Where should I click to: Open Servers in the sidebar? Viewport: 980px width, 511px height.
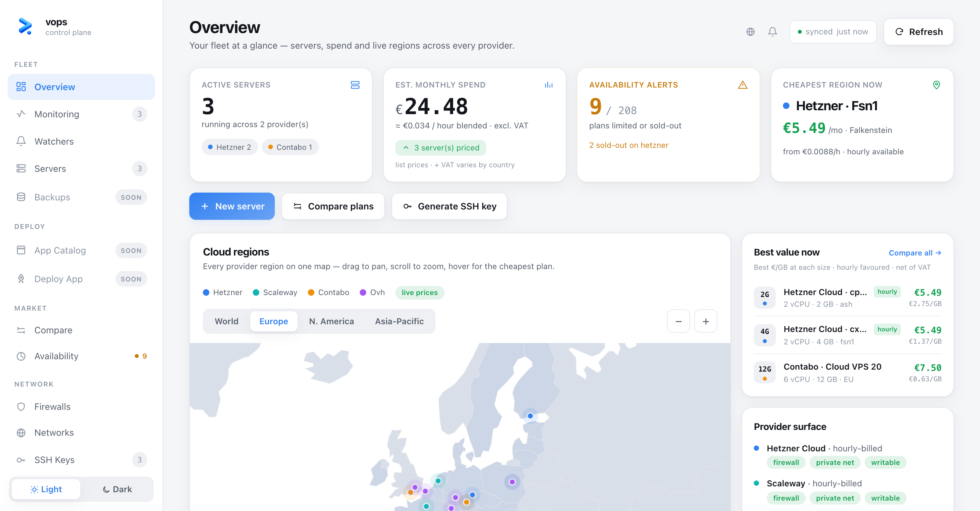pyautogui.click(x=81, y=169)
